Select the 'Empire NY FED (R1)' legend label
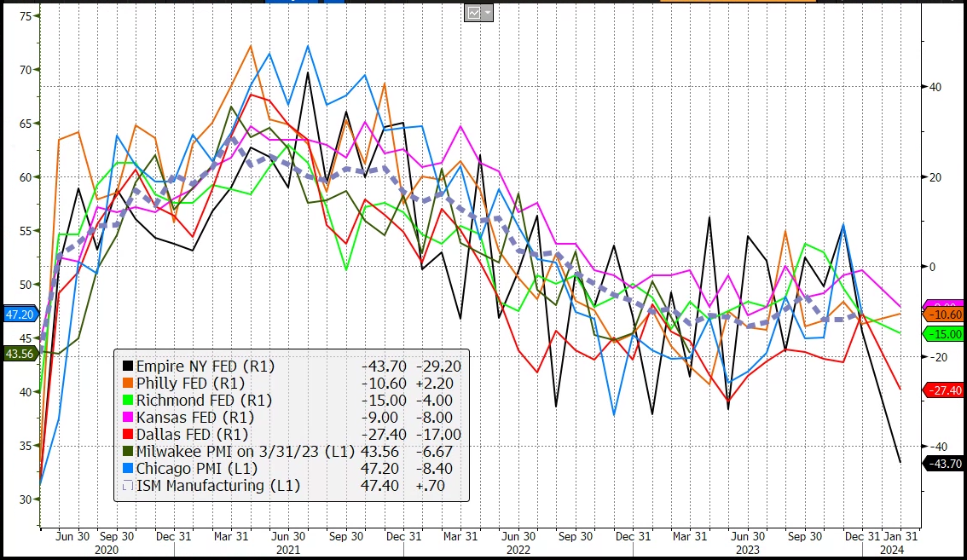Image resolution: width=967 pixels, height=560 pixels. pos(206,367)
